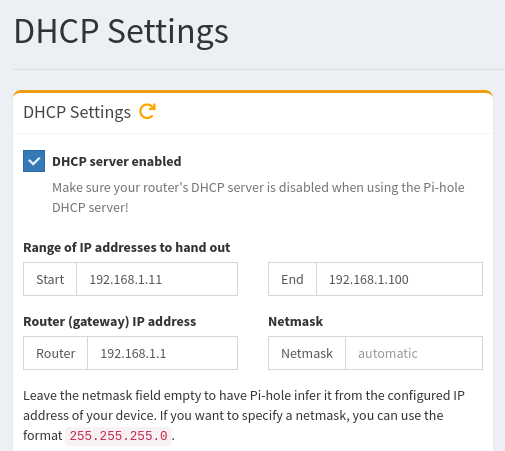Click the 'End' addon label box
The width and height of the screenshot is (505, 451).
point(292,279)
